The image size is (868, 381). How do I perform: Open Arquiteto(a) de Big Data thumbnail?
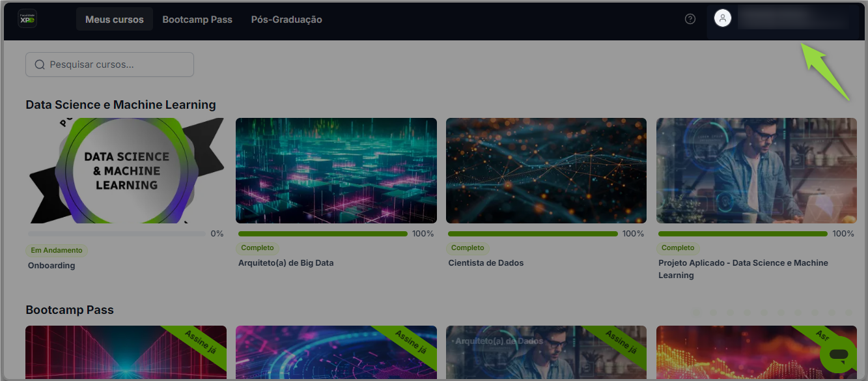coord(336,171)
